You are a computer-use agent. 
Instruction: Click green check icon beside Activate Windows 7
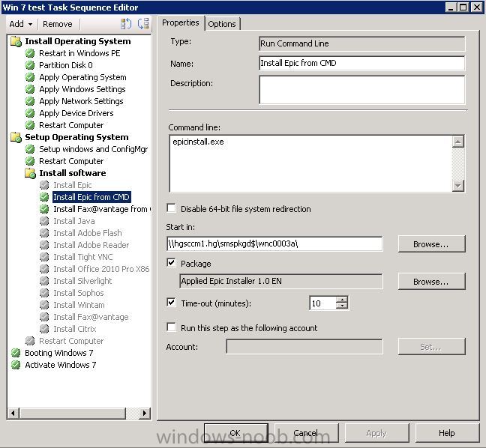click(x=16, y=365)
